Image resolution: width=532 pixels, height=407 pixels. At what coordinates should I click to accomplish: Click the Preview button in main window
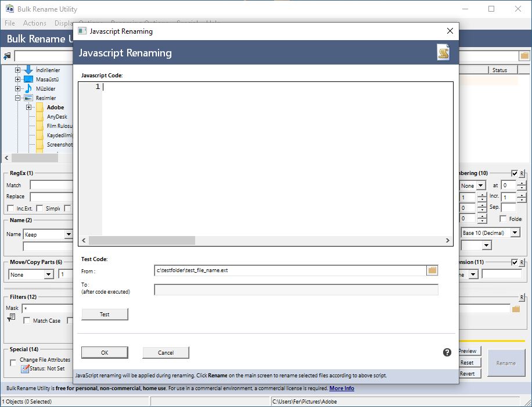click(x=470, y=351)
